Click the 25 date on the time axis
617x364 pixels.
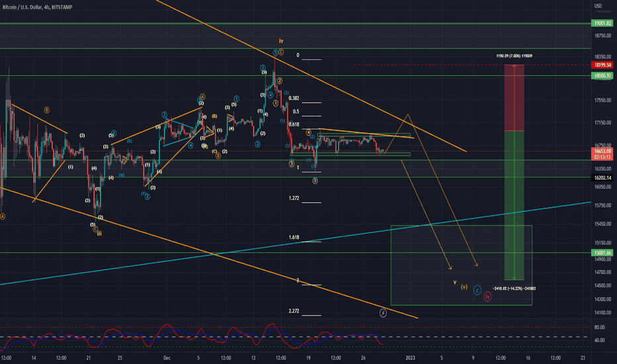click(x=120, y=358)
